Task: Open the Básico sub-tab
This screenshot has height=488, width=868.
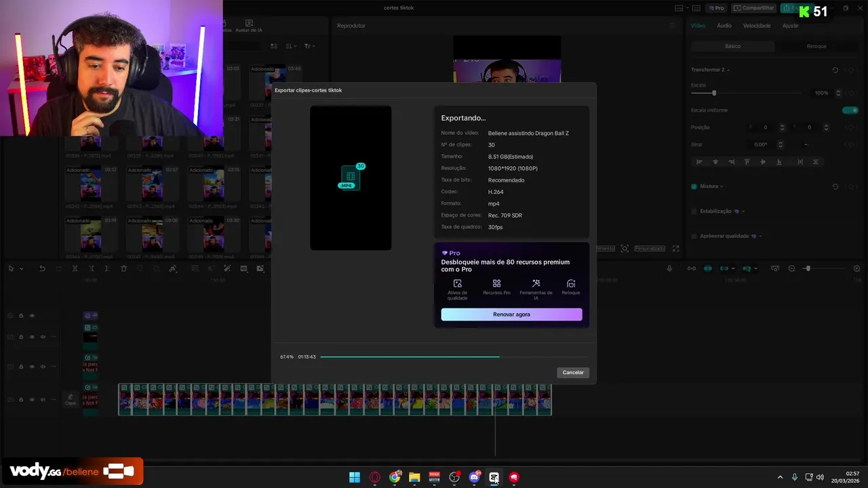Action: click(733, 46)
